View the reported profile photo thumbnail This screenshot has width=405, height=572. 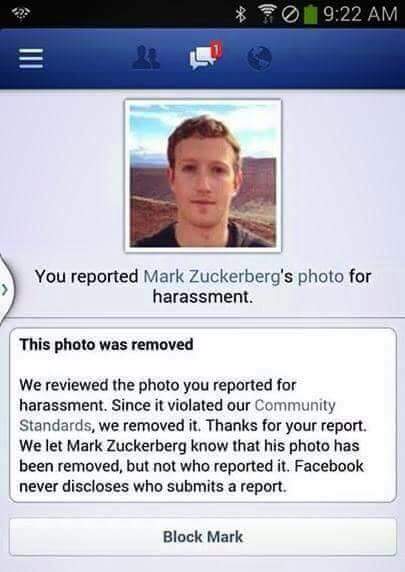pyautogui.click(x=203, y=175)
